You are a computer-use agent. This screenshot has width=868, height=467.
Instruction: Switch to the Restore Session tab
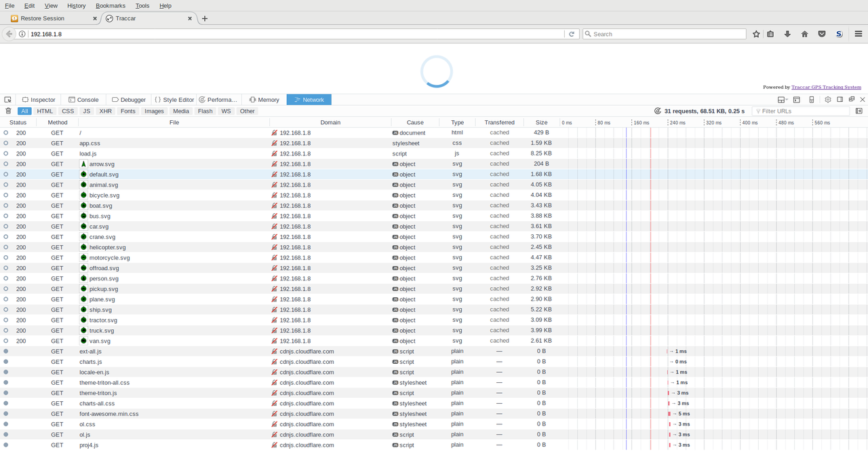point(52,18)
